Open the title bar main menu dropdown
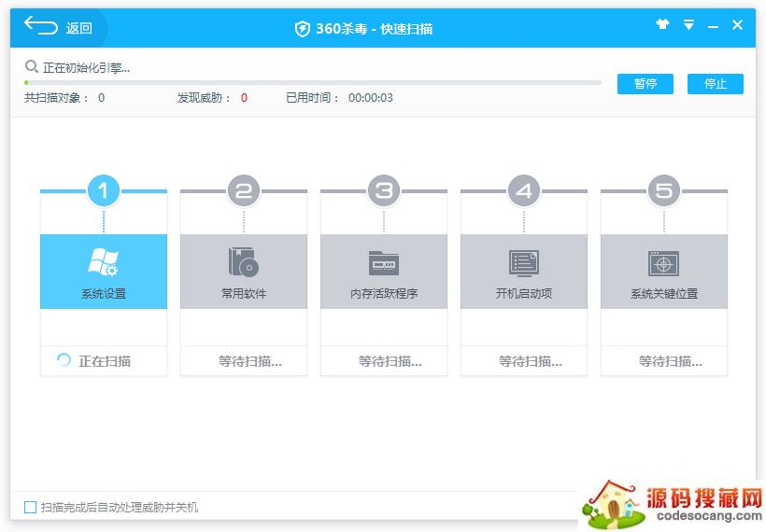Viewport: 766px width, 532px height. 688,25
